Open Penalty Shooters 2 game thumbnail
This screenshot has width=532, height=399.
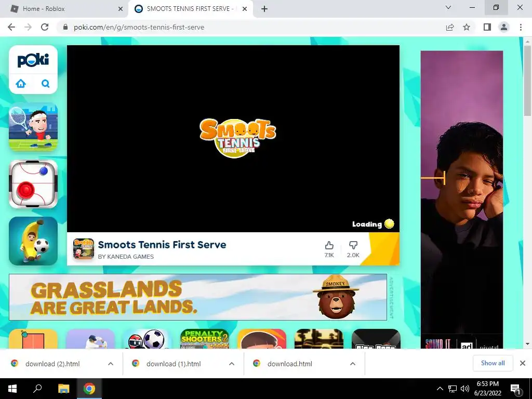[x=205, y=339]
